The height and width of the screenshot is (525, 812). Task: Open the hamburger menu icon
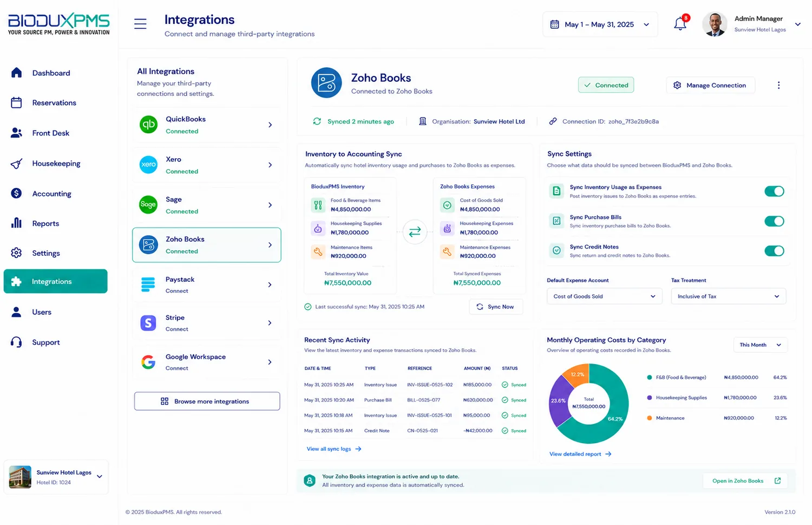pos(140,24)
